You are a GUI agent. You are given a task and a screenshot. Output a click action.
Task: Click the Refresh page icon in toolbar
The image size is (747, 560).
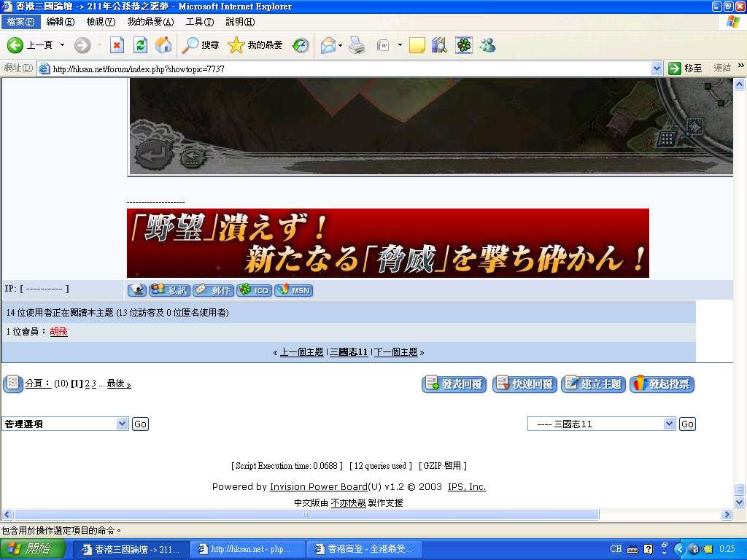pos(140,45)
